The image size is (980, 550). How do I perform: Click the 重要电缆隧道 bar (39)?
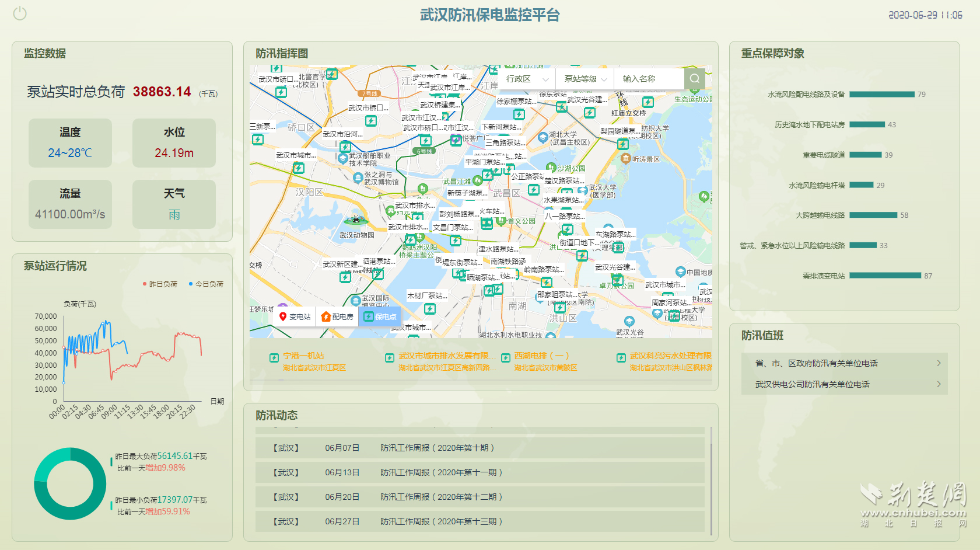(x=866, y=155)
